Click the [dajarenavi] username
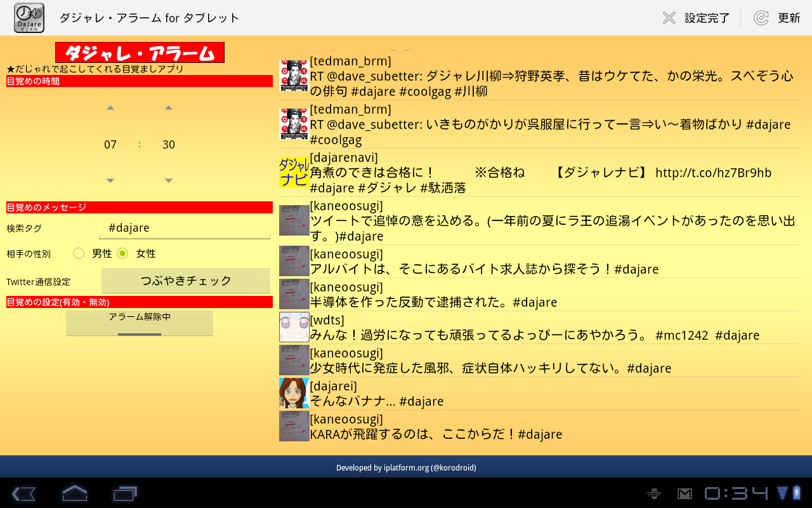Viewport: 812px width, 508px height. 344,157
